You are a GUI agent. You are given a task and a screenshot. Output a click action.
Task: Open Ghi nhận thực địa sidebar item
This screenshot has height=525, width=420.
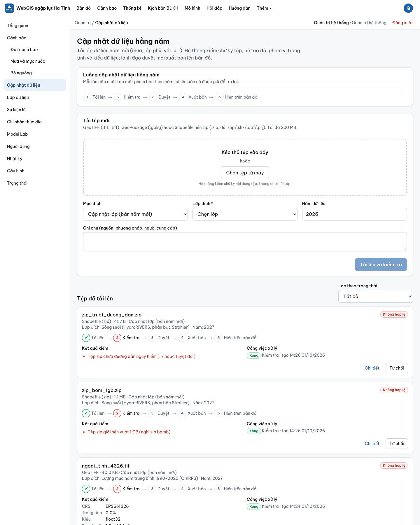pos(35,122)
